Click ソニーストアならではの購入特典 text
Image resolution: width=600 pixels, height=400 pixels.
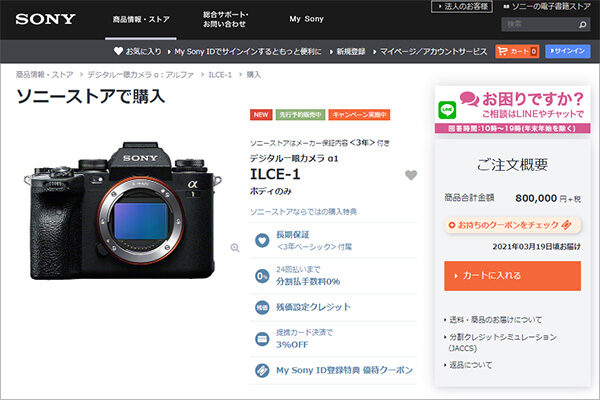click(x=303, y=212)
